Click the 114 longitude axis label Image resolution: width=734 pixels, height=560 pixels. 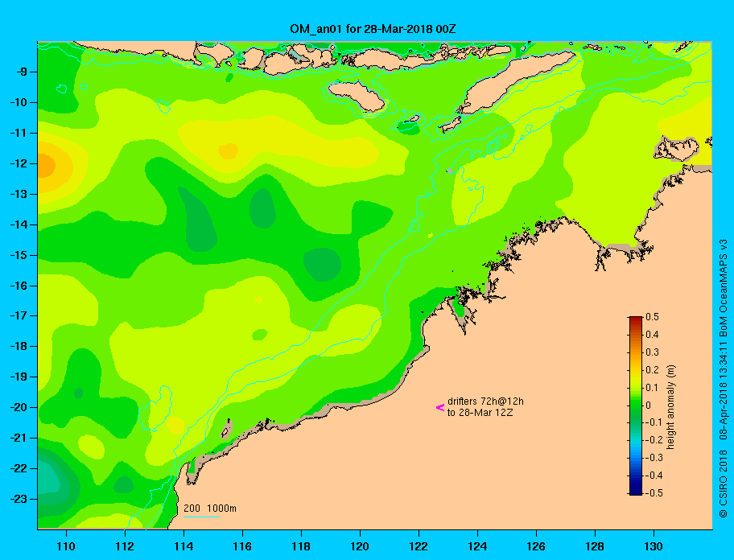(183, 546)
